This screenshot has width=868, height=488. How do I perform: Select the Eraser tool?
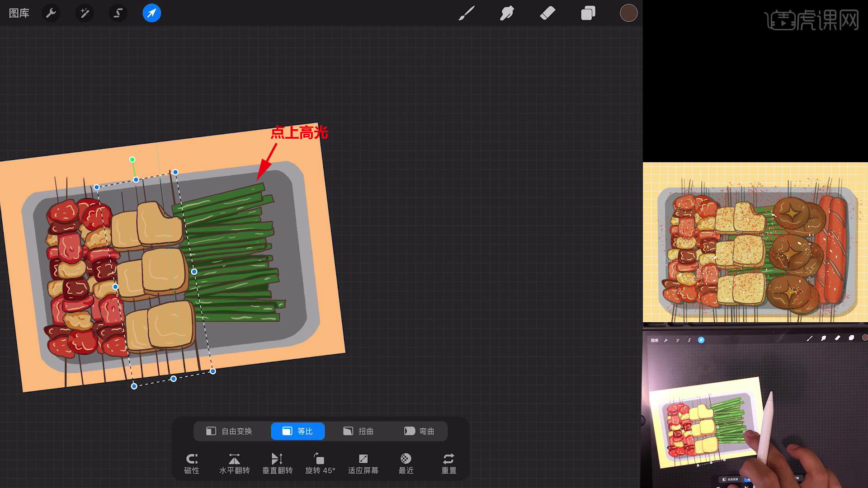click(x=547, y=13)
